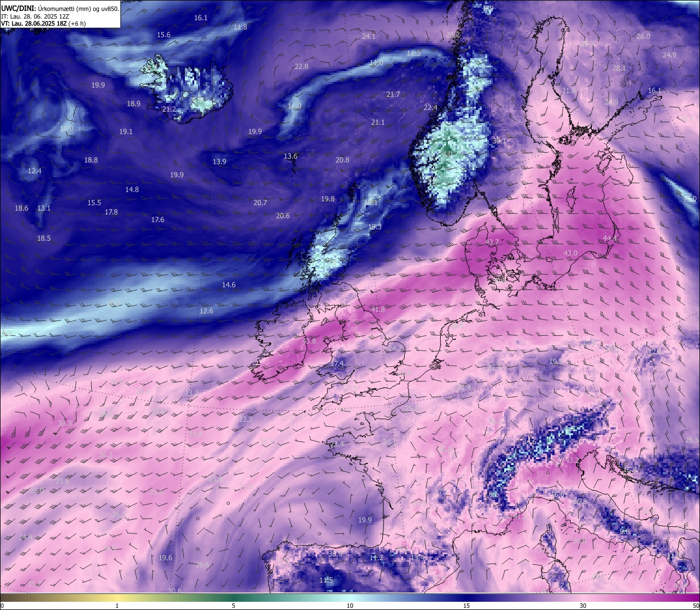700x610 pixels.
Task: Click the 'VT: Lau. 28.06.2025 18Z (+6 h)' line
Action: (43, 24)
